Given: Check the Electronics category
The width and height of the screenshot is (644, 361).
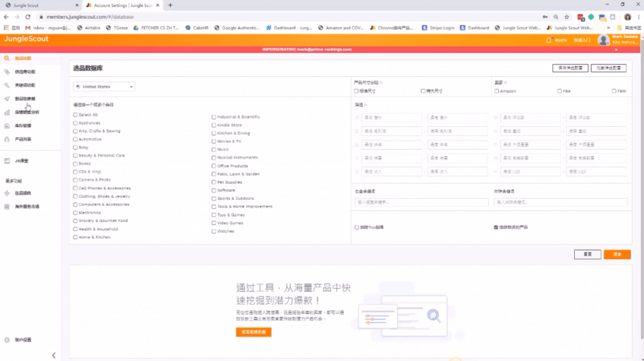Looking at the screenshot, I should click(75, 213).
